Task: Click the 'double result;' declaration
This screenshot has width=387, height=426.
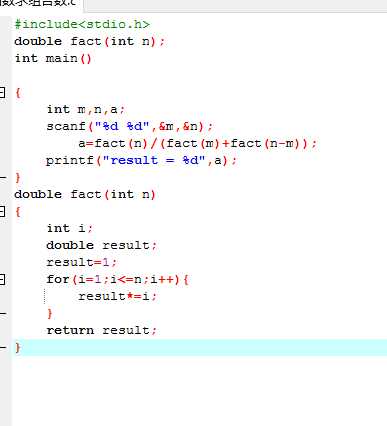Action: coord(101,245)
